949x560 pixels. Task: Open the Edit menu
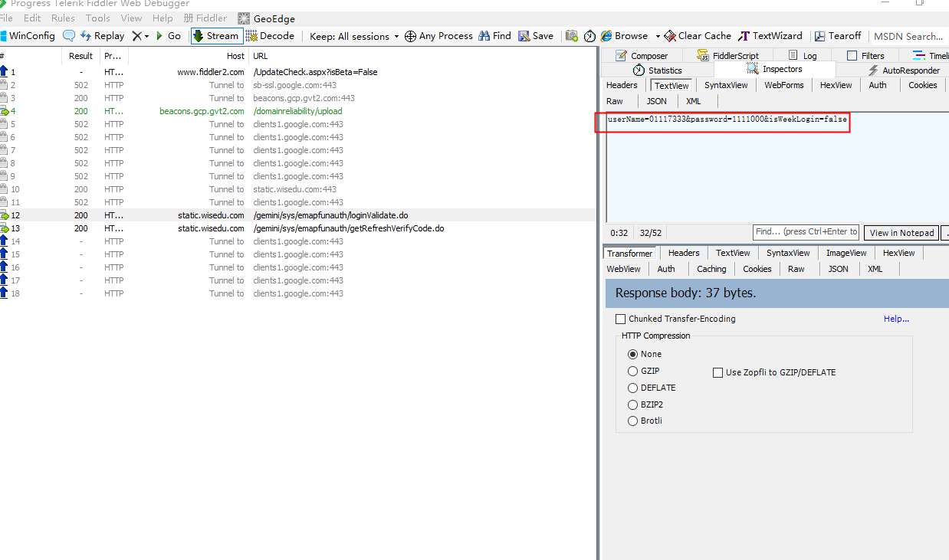(32, 18)
